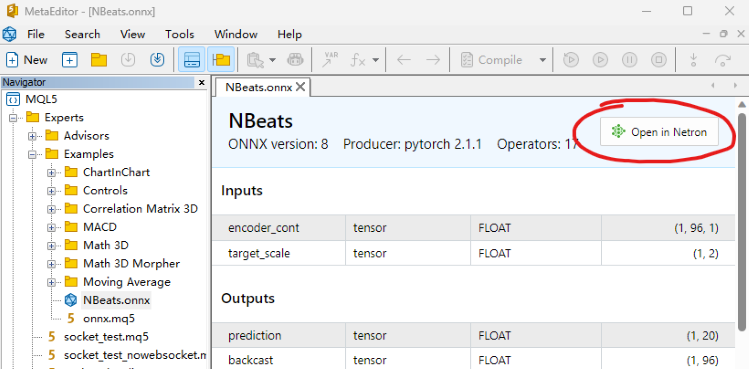The width and height of the screenshot is (749, 369).
Task: Expand the Correlation Matrix 3D folder
Action: 51,209
